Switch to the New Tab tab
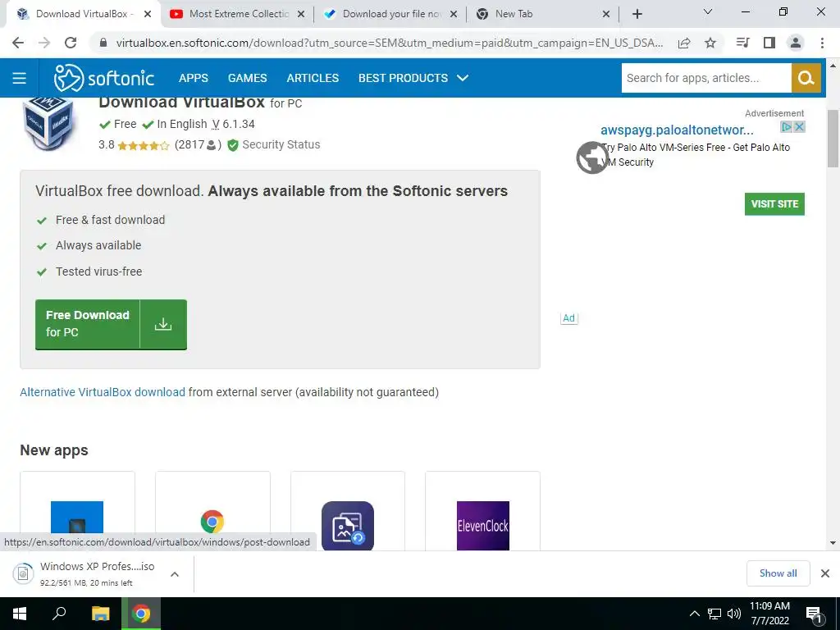 (543, 14)
